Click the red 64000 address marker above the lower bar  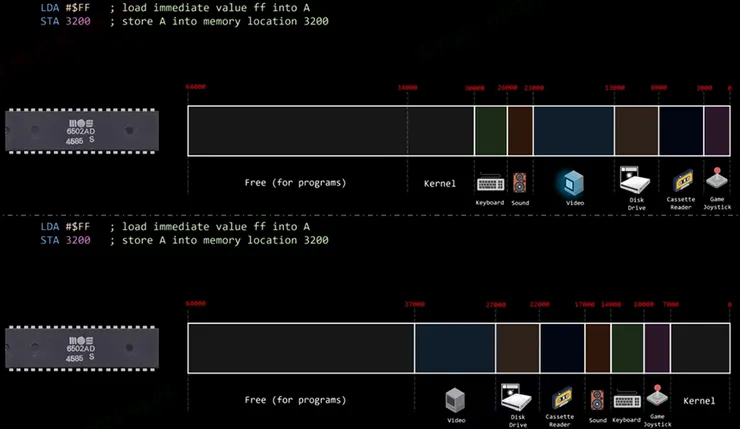pos(195,303)
